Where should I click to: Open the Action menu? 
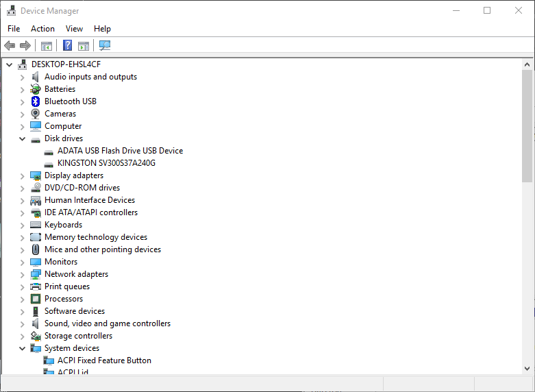(42, 29)
